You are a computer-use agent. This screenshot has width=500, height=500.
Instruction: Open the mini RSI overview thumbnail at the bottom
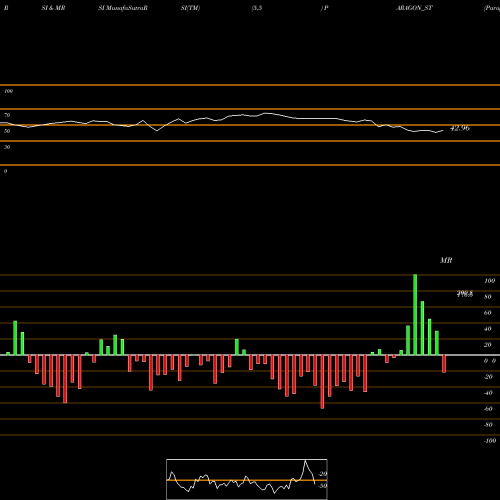coord(247,479)
